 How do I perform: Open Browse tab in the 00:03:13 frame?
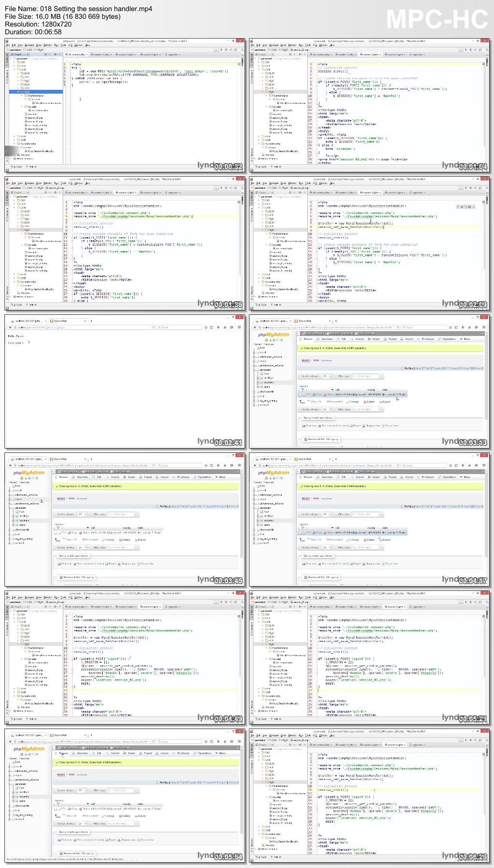pyautogui.click(x=307, y=339)
